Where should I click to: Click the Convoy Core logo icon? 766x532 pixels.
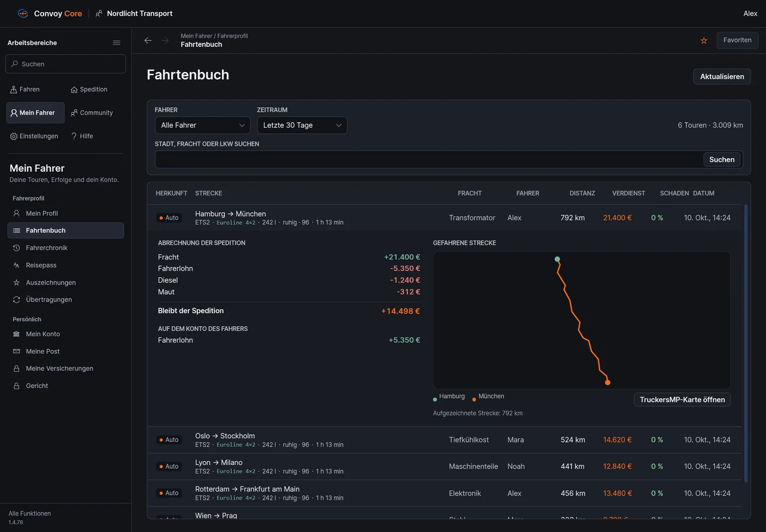23,13
